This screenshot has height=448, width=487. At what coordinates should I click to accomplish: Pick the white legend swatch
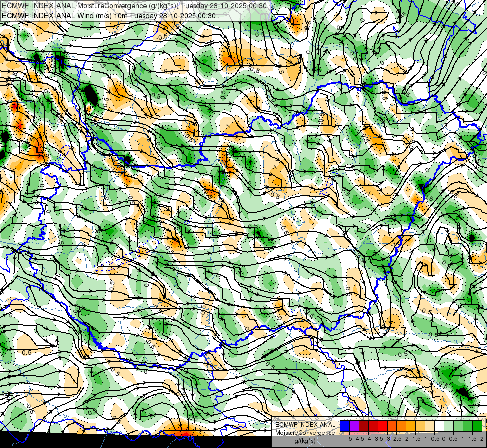[439, 426]
